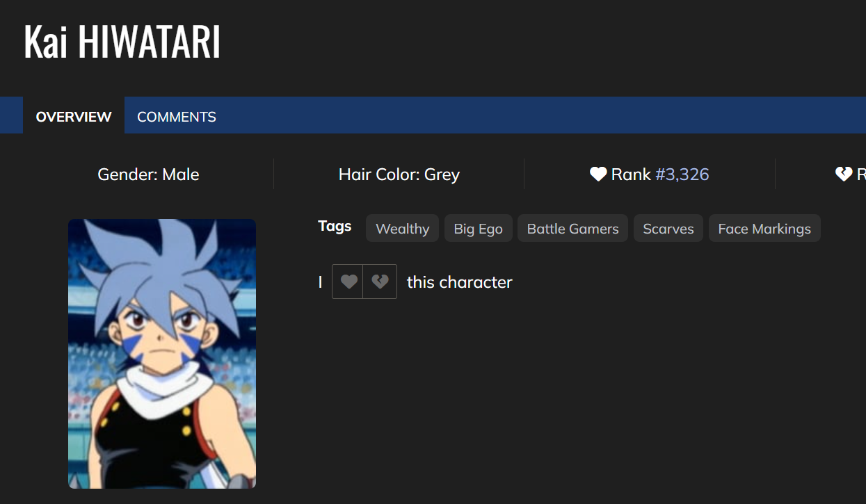This screenshot has height=504, width=866.
Task: Click the Kai HIWATARI page title
Action: tap(122, 43)
